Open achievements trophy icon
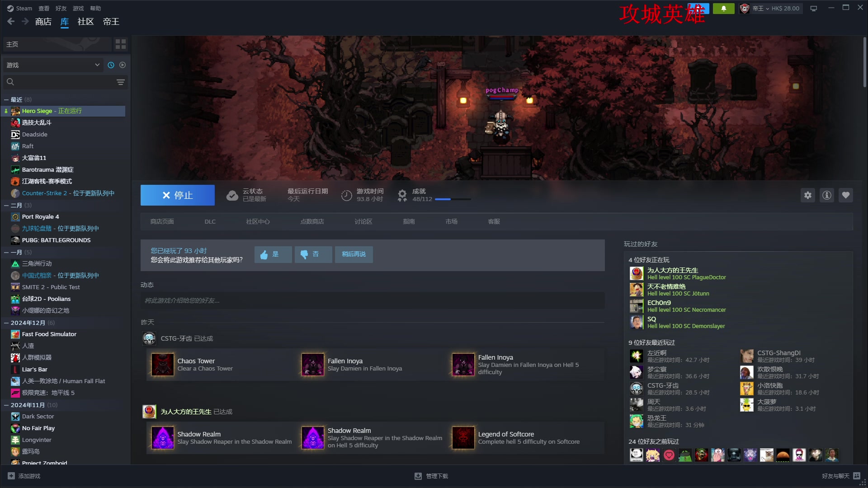 point(402,195)
